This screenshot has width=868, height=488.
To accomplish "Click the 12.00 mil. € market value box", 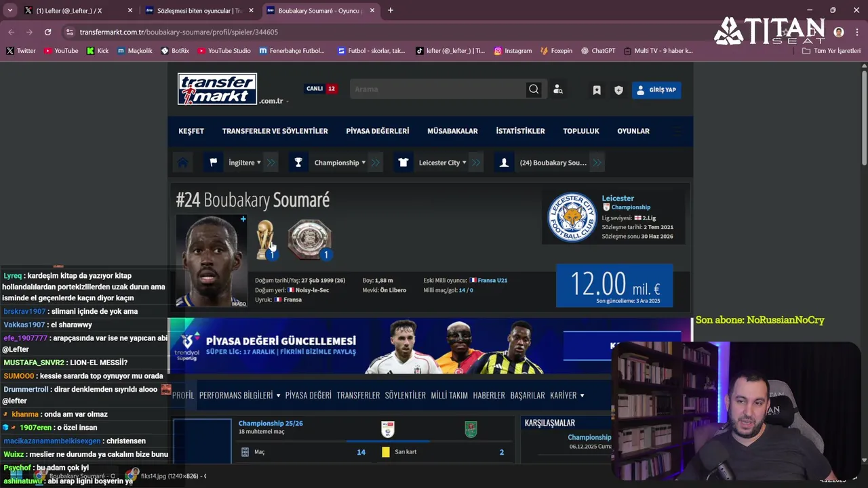I will coord(614,285).
